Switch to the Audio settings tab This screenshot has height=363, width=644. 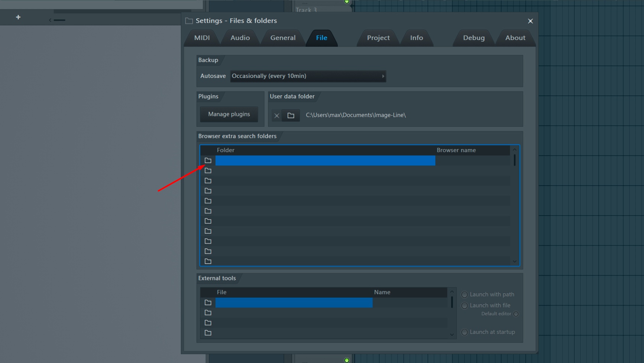click(x=240, y=38)
